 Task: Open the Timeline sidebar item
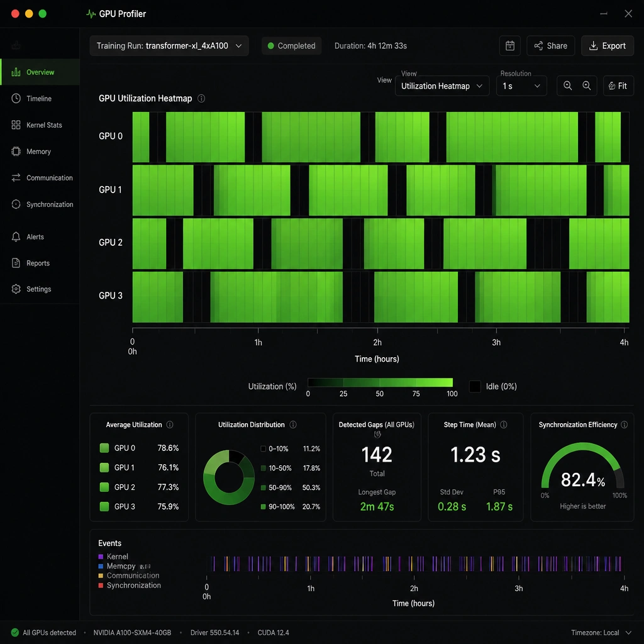click(x=40, y=99)
